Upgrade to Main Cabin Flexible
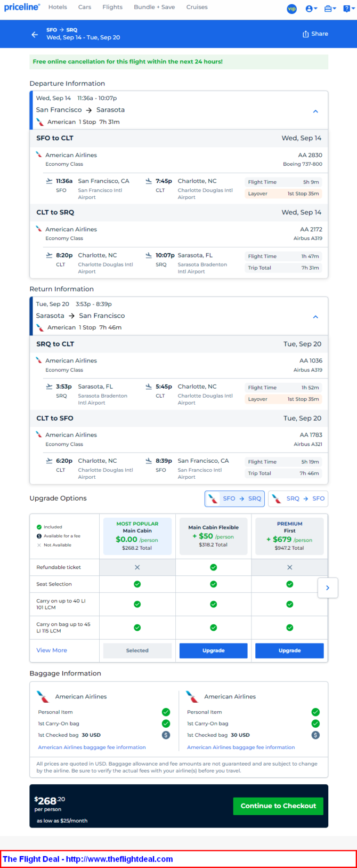Viewport: 357px width, 868px height. 214,650
